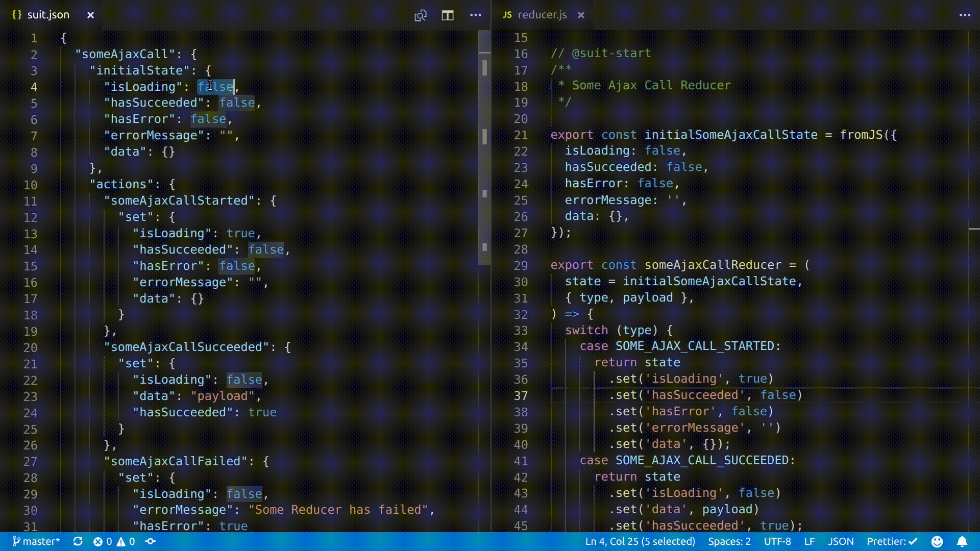Open more actions menu for the reducer.js editor
This screenshot has height=551, width=980.
(x=964, y=15)
